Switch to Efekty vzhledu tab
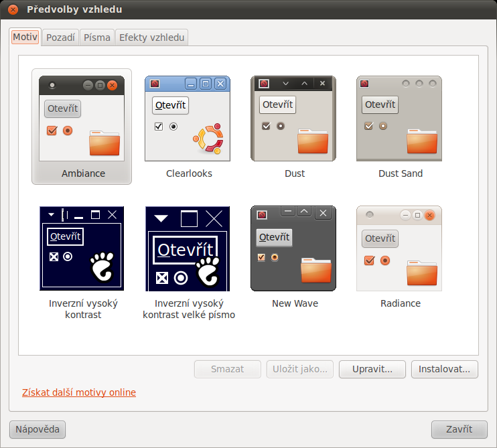The image size is (497, 448). (x=152, y=38)
